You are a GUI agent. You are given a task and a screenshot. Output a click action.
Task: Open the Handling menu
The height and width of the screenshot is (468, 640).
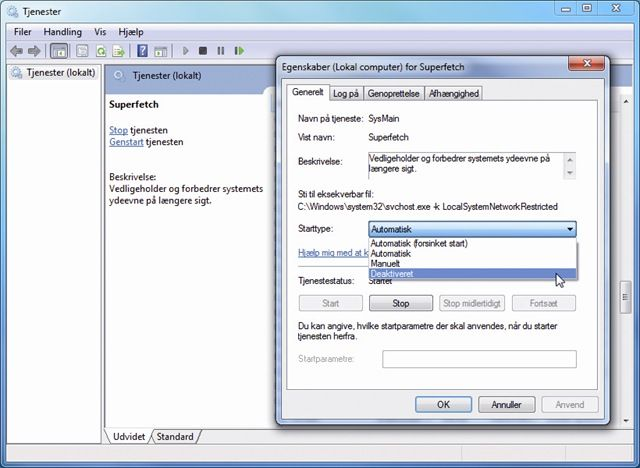click(x=63, y=31)
